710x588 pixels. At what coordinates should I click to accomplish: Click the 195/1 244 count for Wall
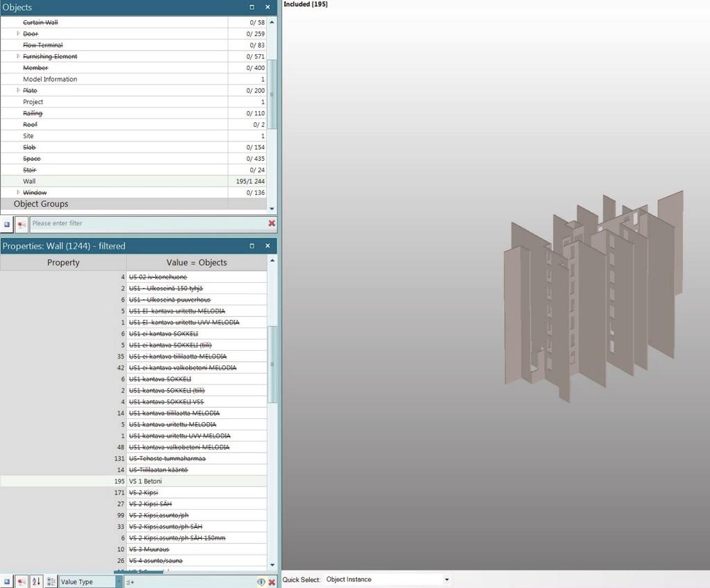tap(250, 181)
